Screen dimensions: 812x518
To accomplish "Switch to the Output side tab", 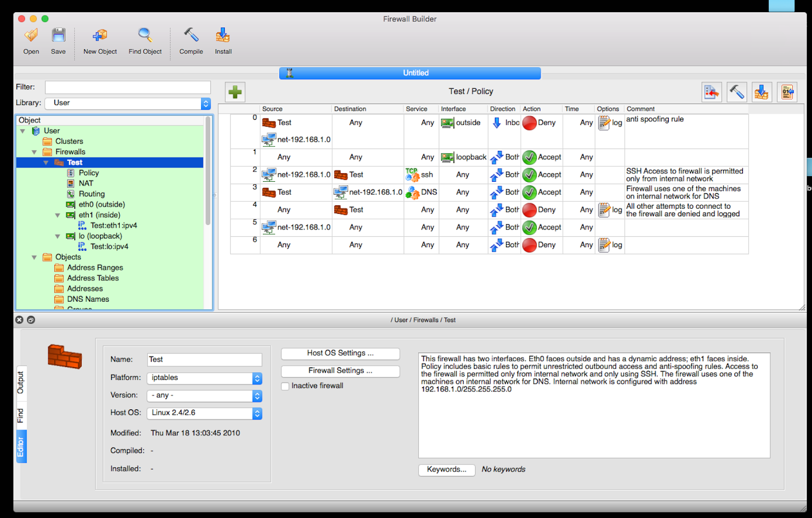I will (21, 382).
